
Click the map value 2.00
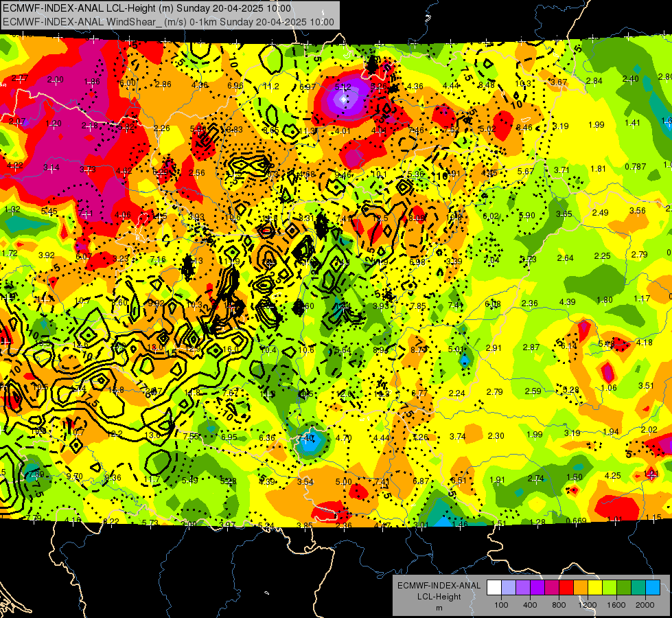point(56,80)
